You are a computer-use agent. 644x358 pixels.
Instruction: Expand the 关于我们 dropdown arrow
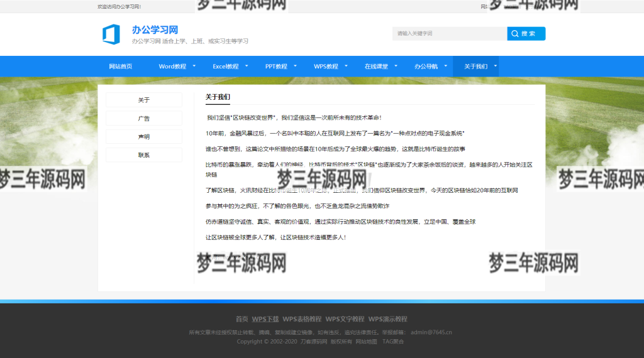[496, 66]
